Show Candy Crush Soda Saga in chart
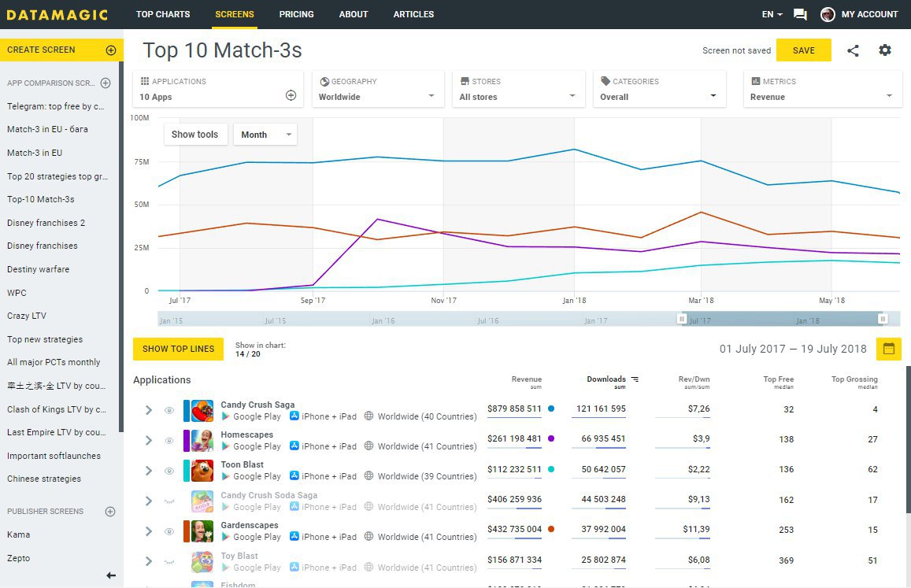The height and width of the screenshot is (588, 911). tap(168, 501)
